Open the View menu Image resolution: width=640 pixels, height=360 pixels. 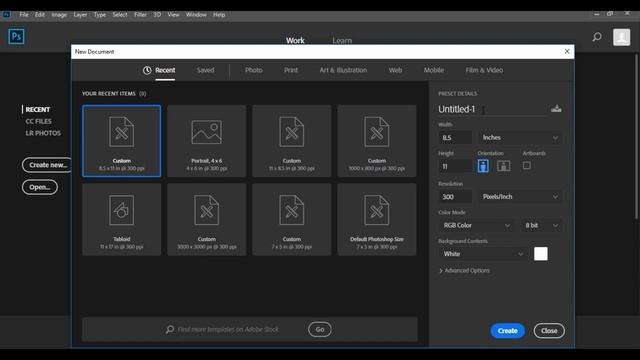[173, 15]
